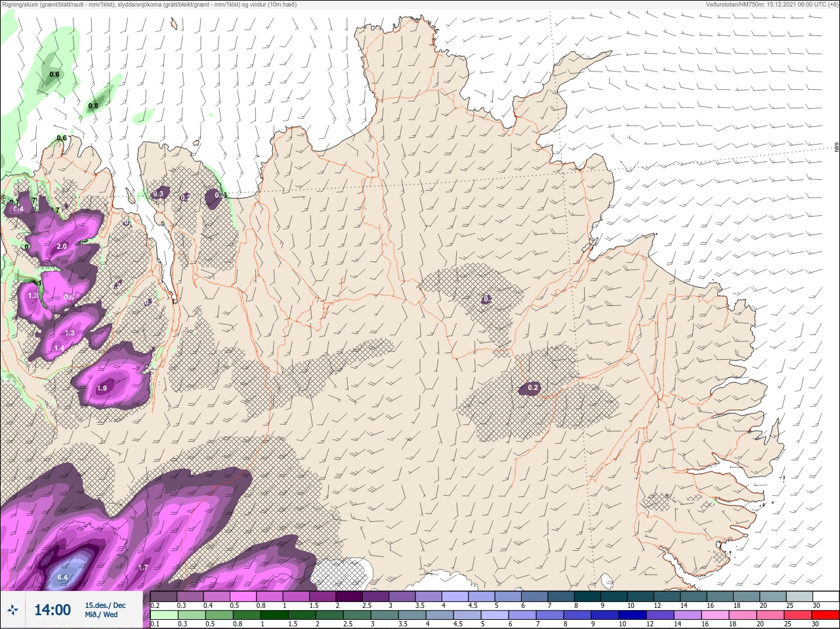Pick the upper legend swatch between 0.2 and 0.3
The width and height of the screenshot is (840, 629).
click(x=163, y=596)
